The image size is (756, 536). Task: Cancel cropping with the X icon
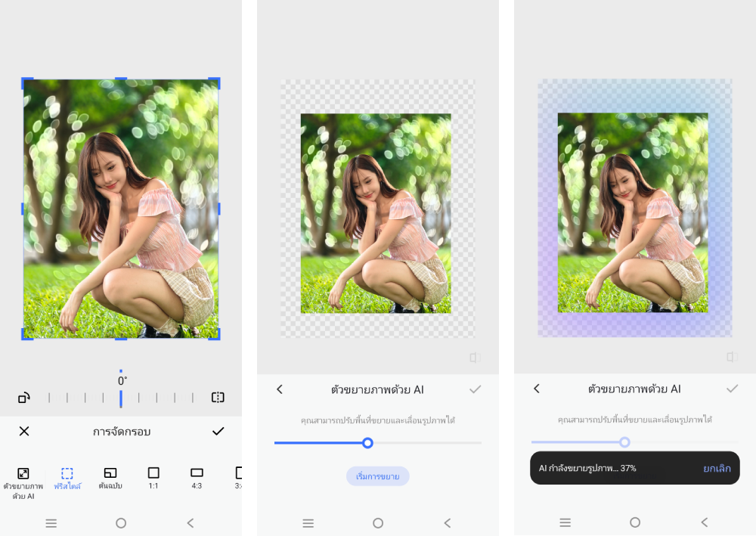[x=24, y=431]
